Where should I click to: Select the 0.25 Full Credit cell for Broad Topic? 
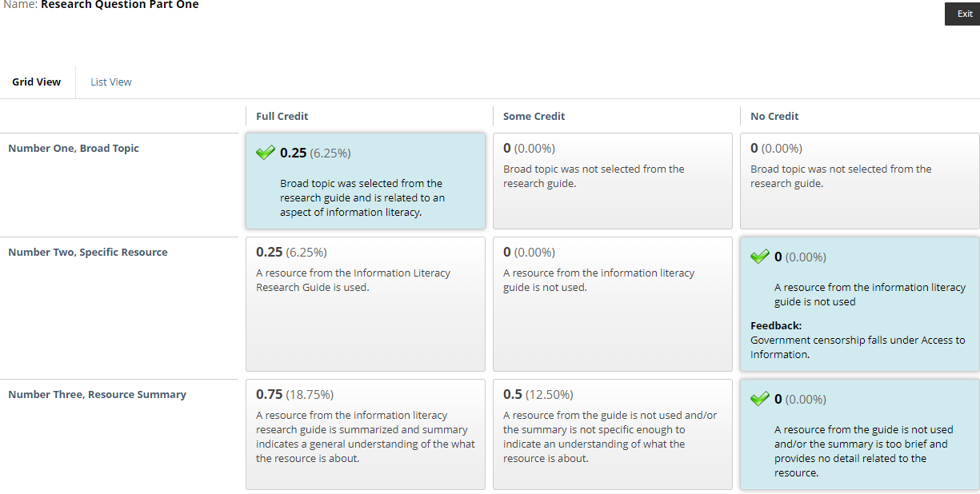[x=366, y=181]
